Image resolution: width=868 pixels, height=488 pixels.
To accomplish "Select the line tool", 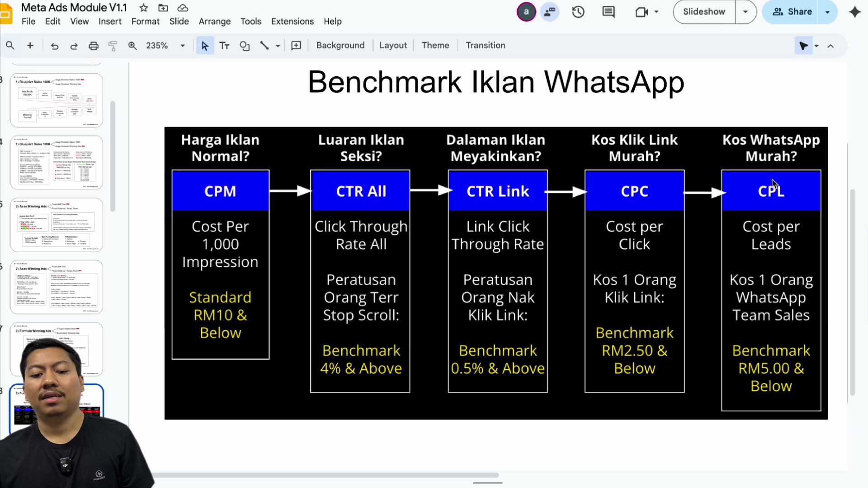I will pyautogui.click(x=264, y=46).
